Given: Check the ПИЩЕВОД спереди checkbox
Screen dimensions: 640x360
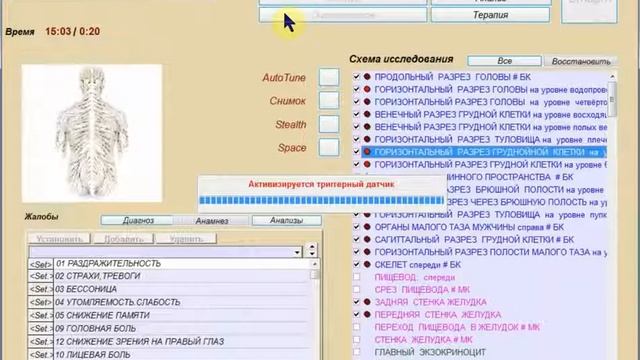Looking at the screenshot, I should (x=357, y=277).
